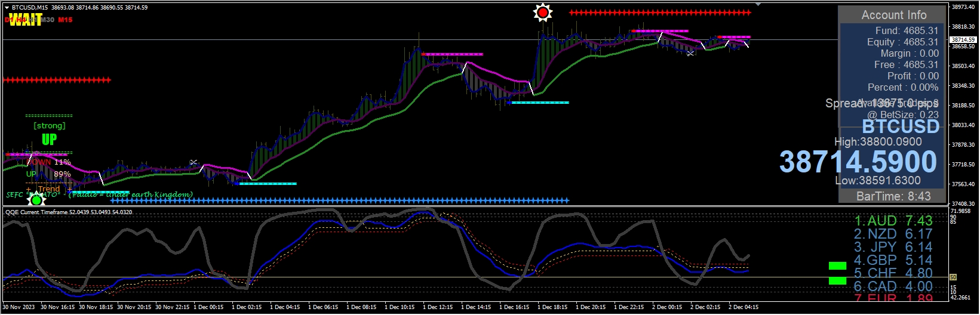Select the Equity : 4685.31 line
980x315 pixels.
point(902,42)
